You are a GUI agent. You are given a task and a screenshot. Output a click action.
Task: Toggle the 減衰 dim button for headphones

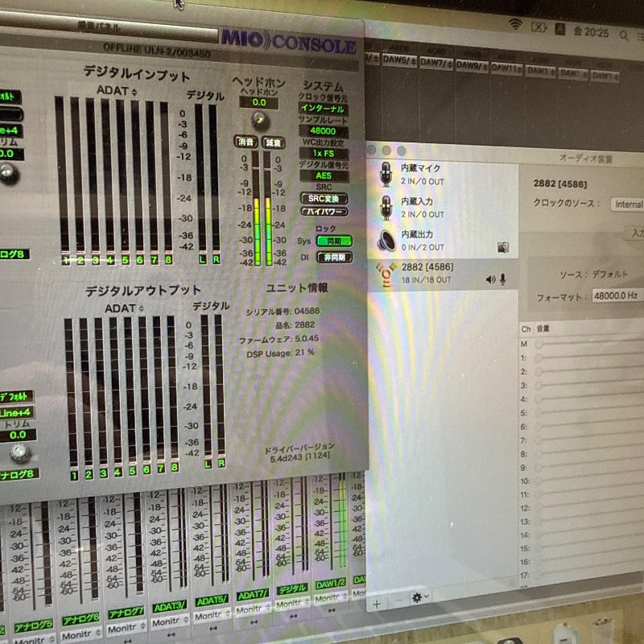pyautogui.click(x=274, y=142)
